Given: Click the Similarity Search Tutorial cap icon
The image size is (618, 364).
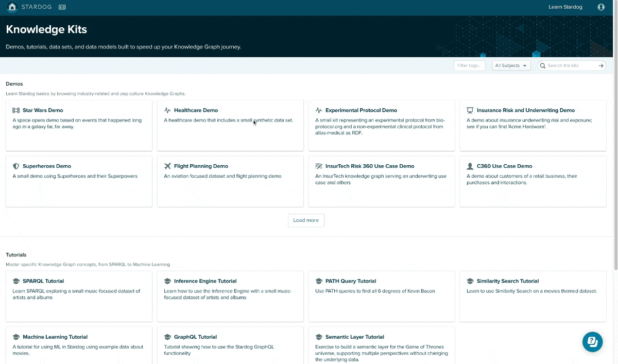Looking at the screenshot, I should click(470, 281).
